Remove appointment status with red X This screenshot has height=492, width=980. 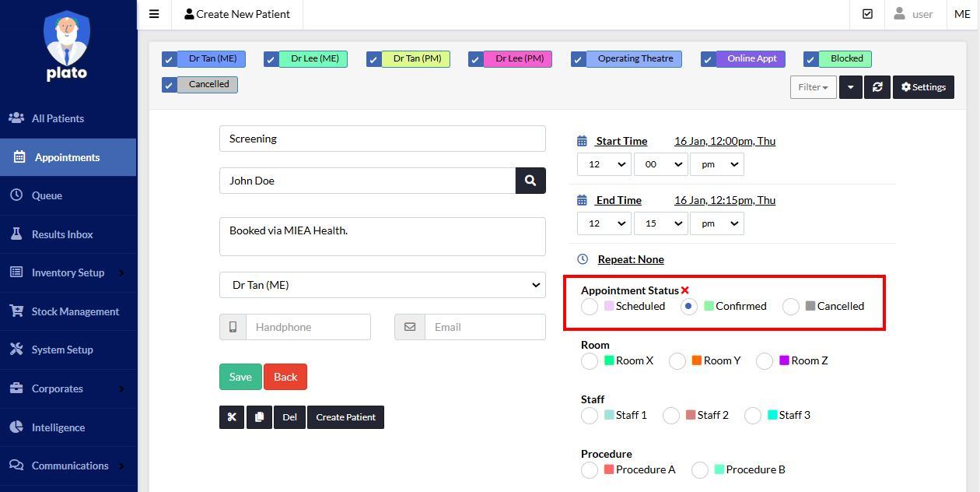685,290
